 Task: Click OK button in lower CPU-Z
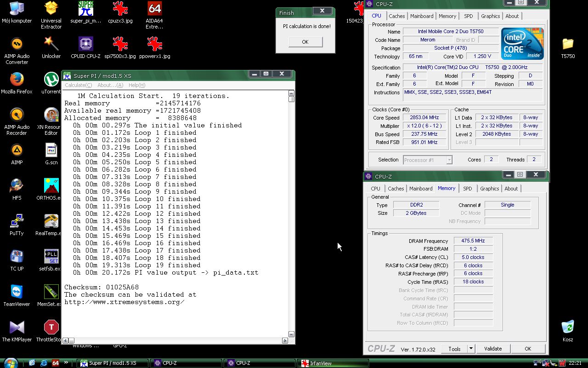coord(528,349)
